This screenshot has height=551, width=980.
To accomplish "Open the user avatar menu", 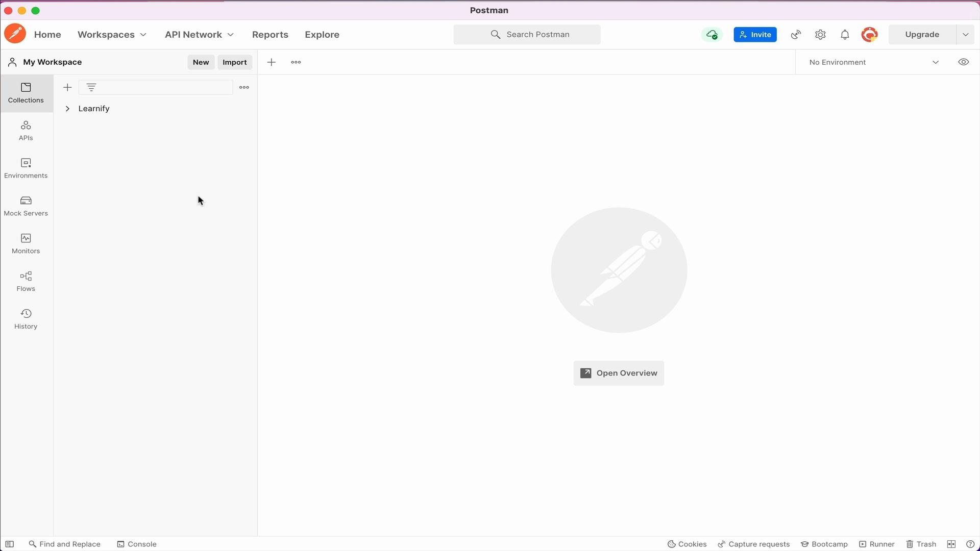I will 869,34.
